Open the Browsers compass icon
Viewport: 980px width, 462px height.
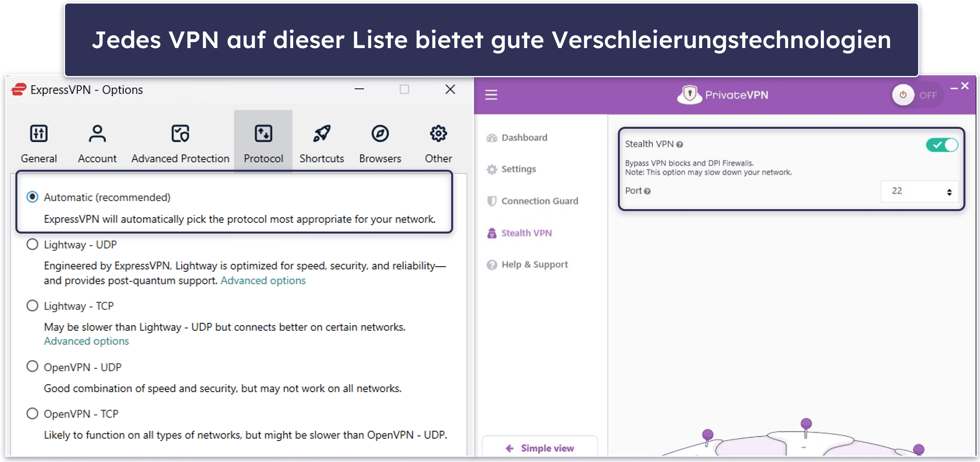pyautogui.click(x=380, y=134)
